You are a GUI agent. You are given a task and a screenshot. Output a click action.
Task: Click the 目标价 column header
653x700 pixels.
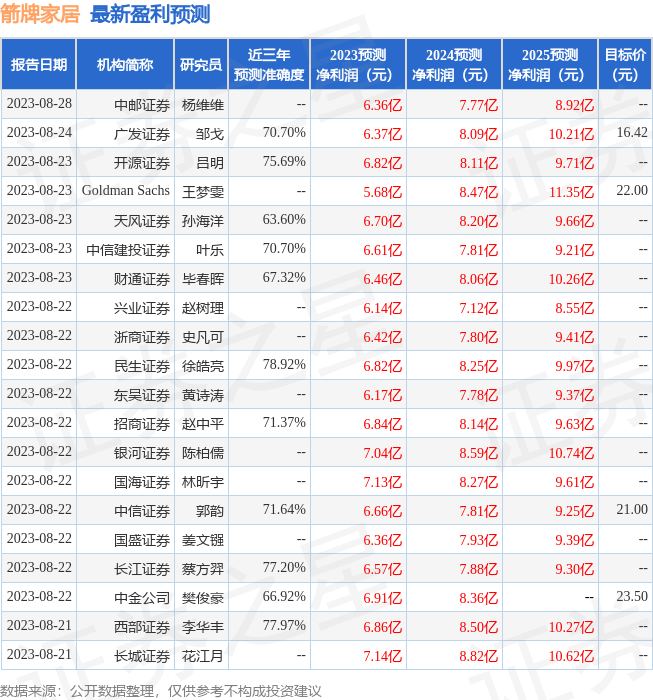pyautogui.click(x=625, y=65)
